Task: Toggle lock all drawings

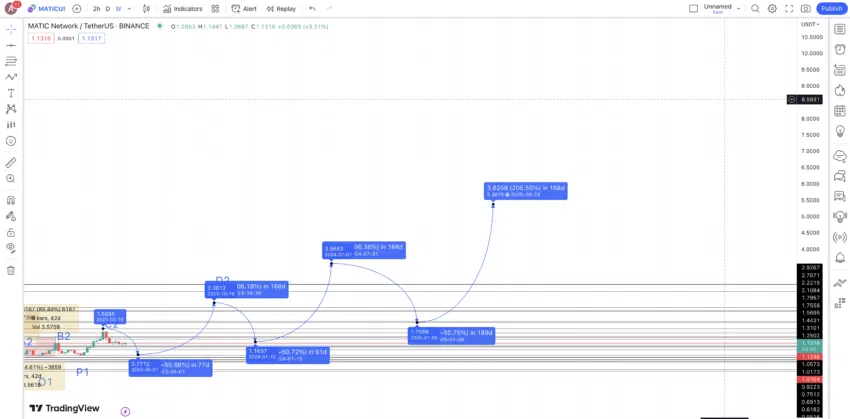Action: (11, 232)
